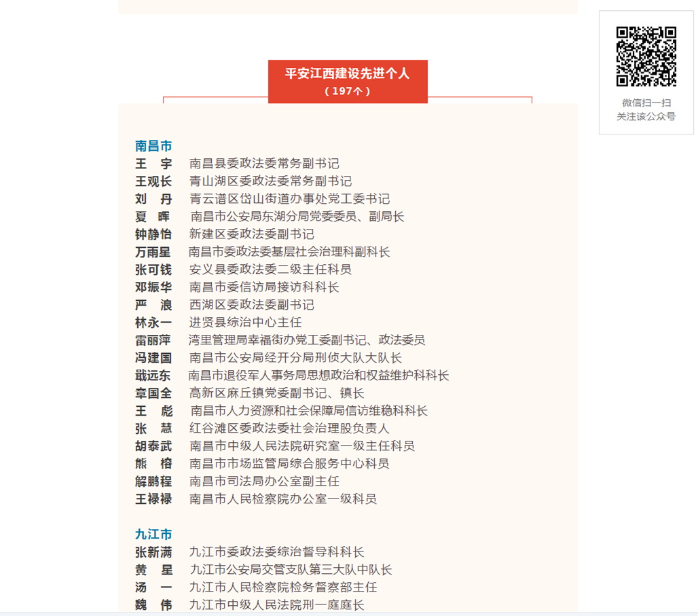Click the name 冯建国 in the list
Screen dimensions: 698x616
pos(153,358)
